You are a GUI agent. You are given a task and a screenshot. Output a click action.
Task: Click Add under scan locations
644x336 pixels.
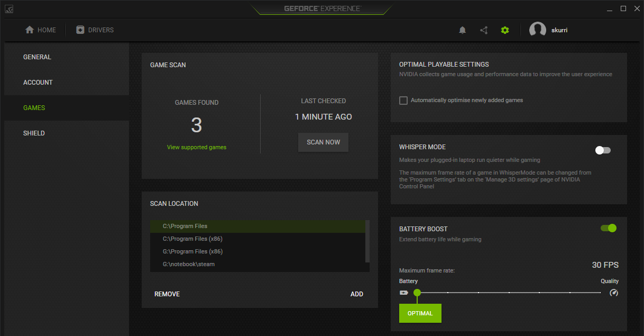click(357, 294)
